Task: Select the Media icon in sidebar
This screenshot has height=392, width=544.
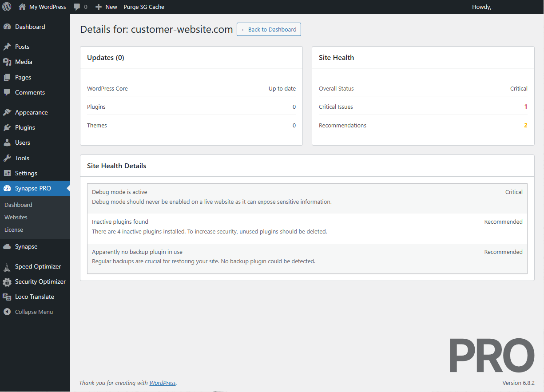Action: point(7,62)
